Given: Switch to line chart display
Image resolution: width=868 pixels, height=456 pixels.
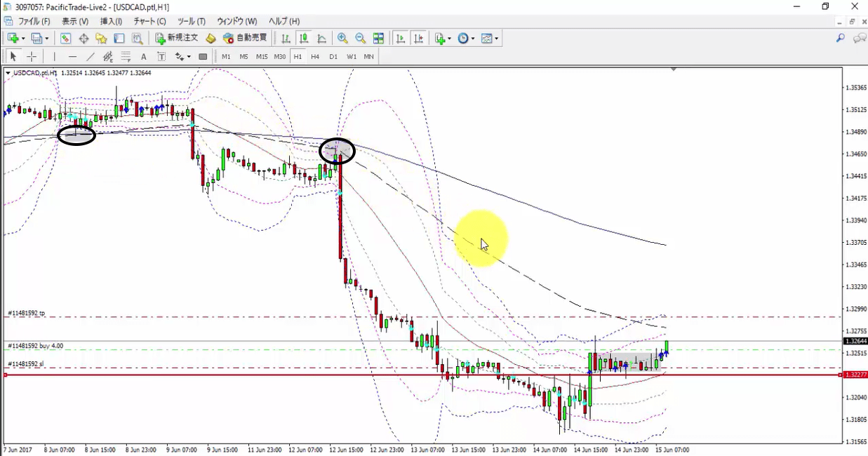Looking at the screenshot, I should pyautogui.click(x=321, y=39).
